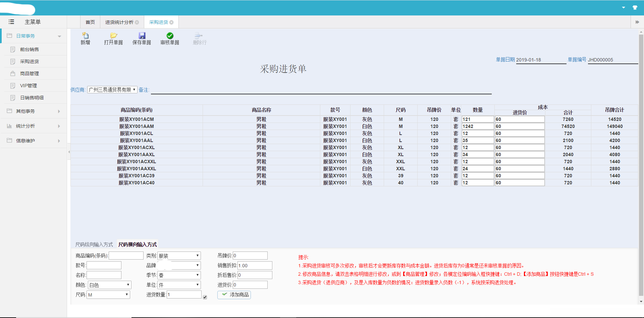Click the 吊牌合计 column header
The width and height of the screenshot is (644, 318).
coord(614,110)
